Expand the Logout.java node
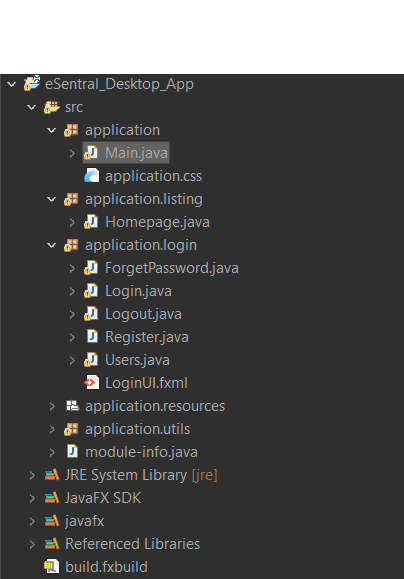 pos(72,314)
